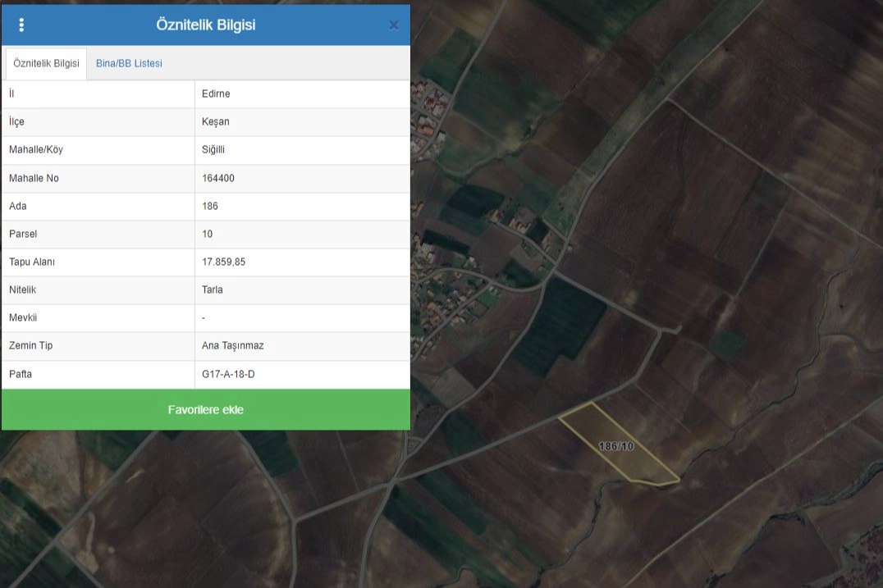Image resolution: width=883 pixels, height=588 pixels.
Task: Click the Zemin Tip row label
Action: (x=30, y=345)
